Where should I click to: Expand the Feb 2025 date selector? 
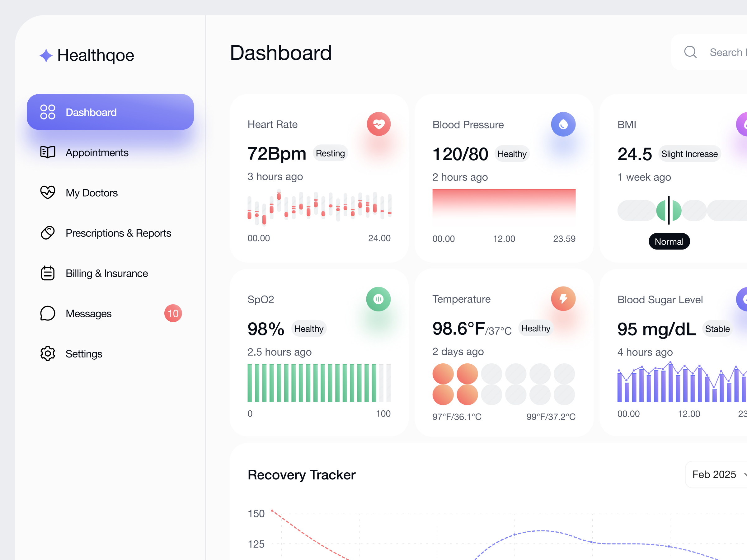715,474
